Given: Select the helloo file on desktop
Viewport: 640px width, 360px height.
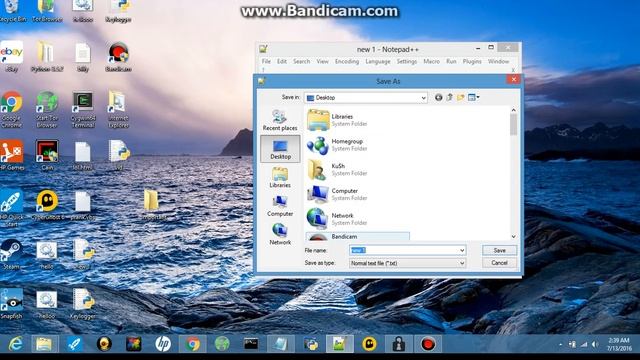Looking at the screenshot, I should click(47, 304).
